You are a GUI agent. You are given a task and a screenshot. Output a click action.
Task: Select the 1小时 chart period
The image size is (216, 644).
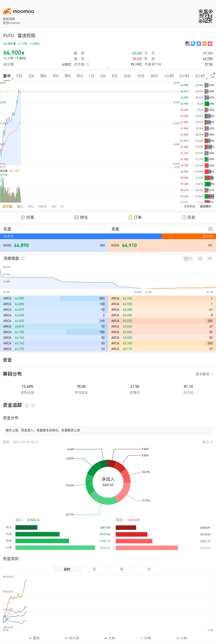169,76
